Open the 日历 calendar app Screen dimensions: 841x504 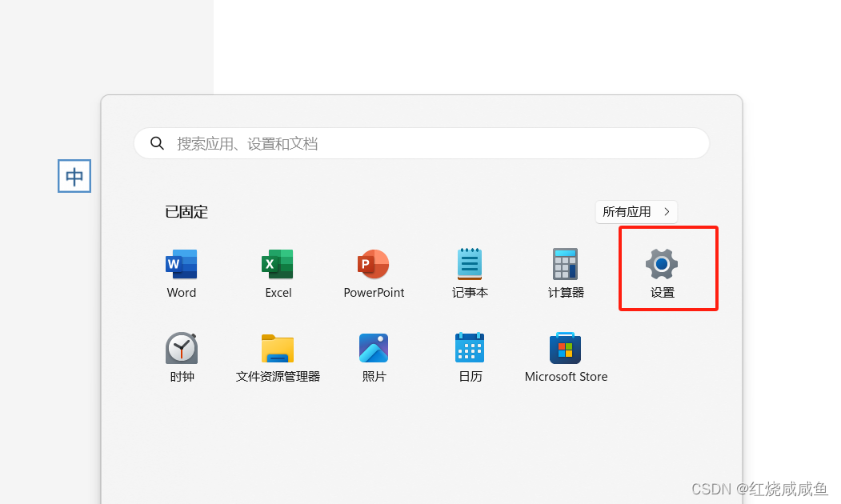click(470, 357)
